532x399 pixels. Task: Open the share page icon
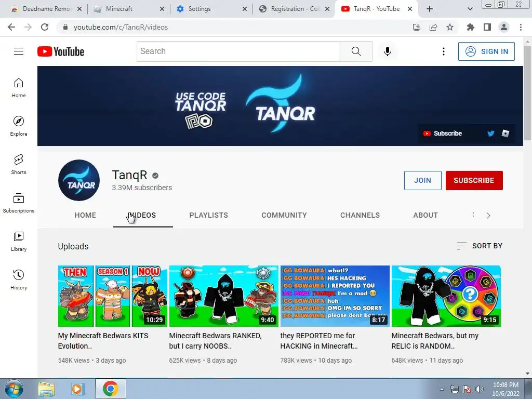(x=433, y=27)
